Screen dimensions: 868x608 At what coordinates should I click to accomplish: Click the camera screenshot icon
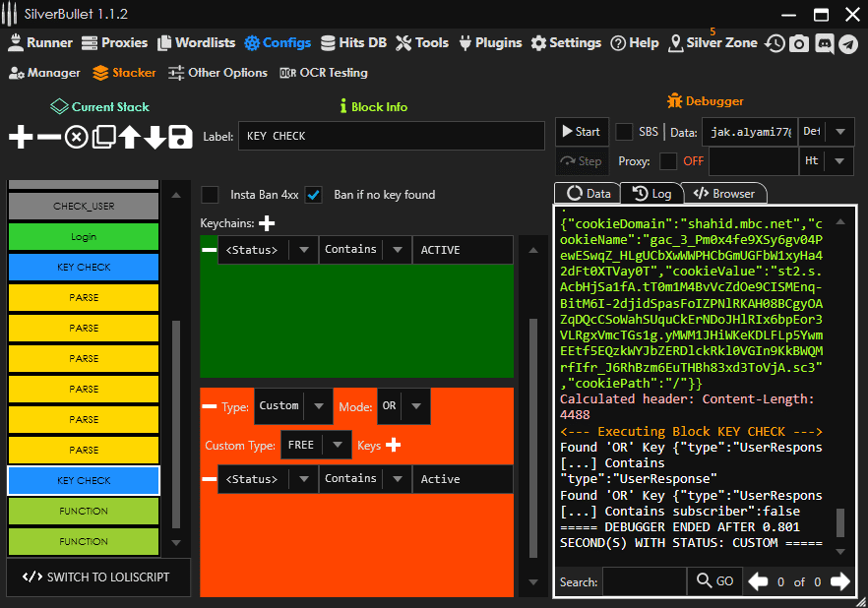point(800,43)
